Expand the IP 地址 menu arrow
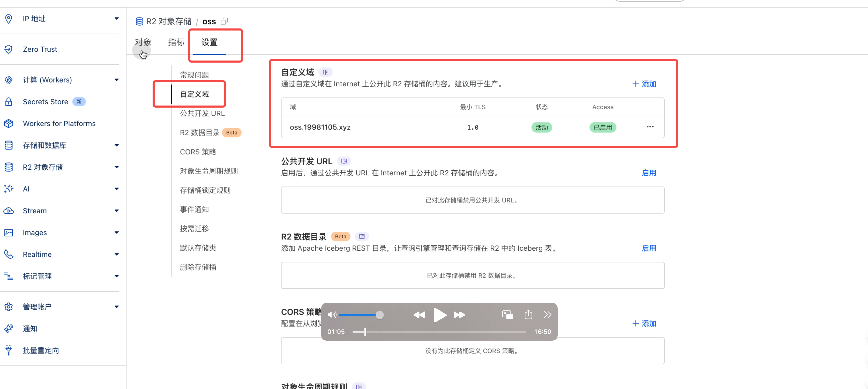The image size is (868, 389). point(117,19)
